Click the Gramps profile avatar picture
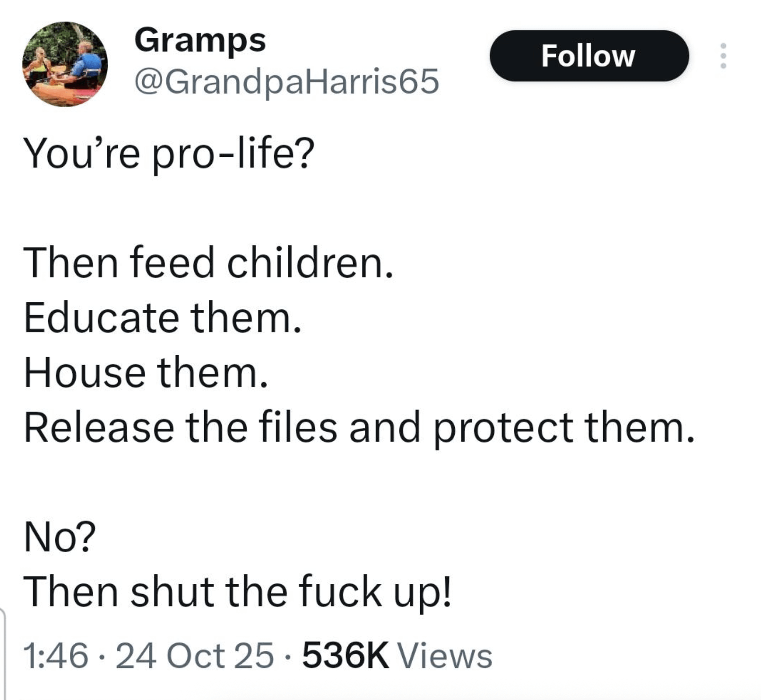Screen dimensions: 761x700 (x=65, y=64)
